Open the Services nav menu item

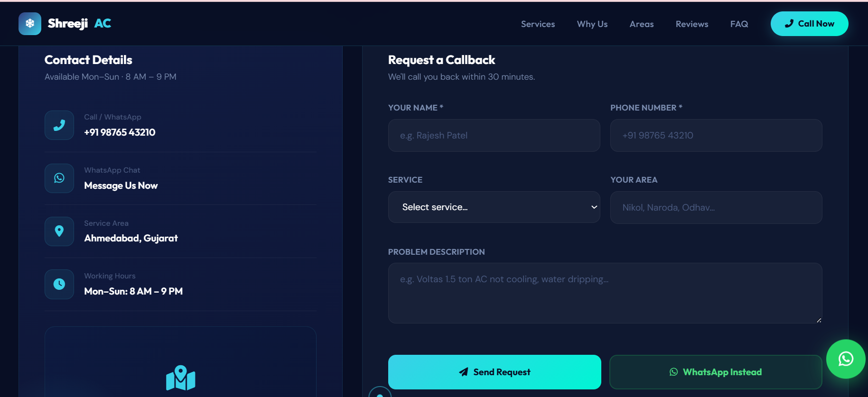[x=538, y=24]
